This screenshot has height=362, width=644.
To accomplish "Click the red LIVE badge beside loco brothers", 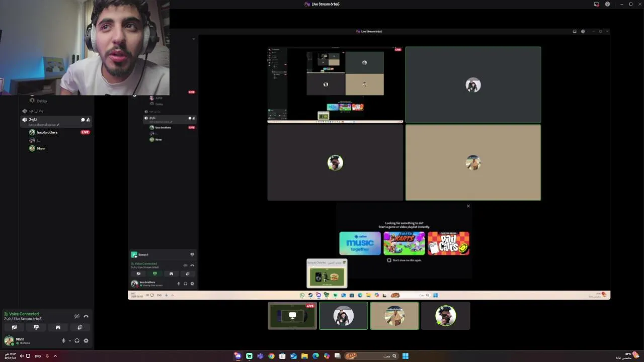I will [85, 132].
